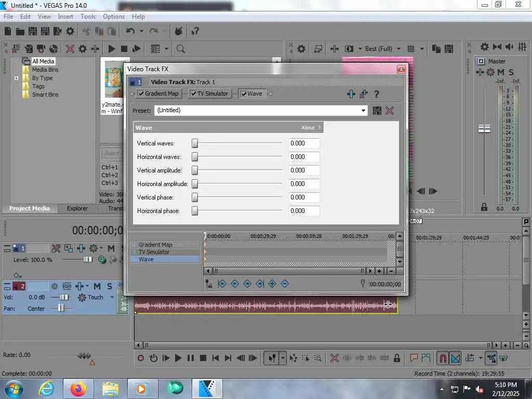
Task: Click the media thumbnail in Project Media
Action: point(113,79)
